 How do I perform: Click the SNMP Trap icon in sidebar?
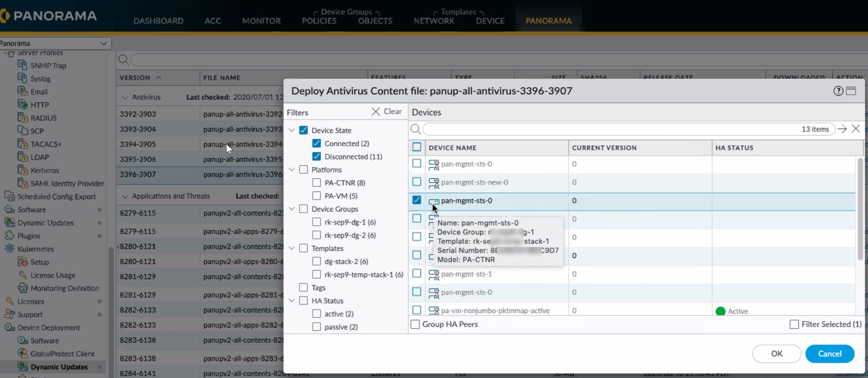pos(22,65)
